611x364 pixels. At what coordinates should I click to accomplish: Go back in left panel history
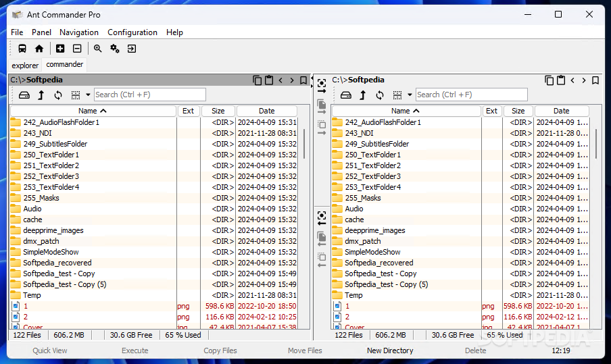(280, 80)
